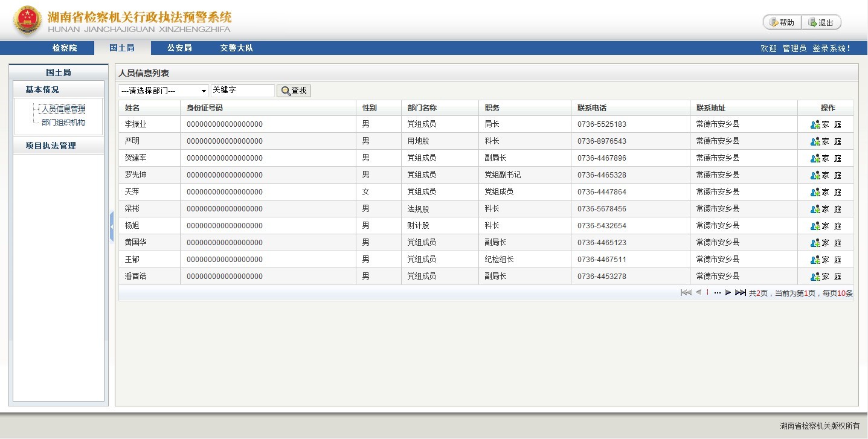Click the first page arrow in pagination

click(x=686, y=293)
